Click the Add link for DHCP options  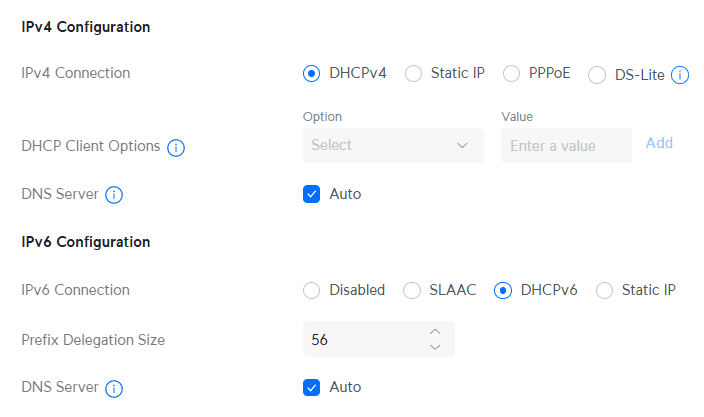pyautogui.click(x=659, y=143)
